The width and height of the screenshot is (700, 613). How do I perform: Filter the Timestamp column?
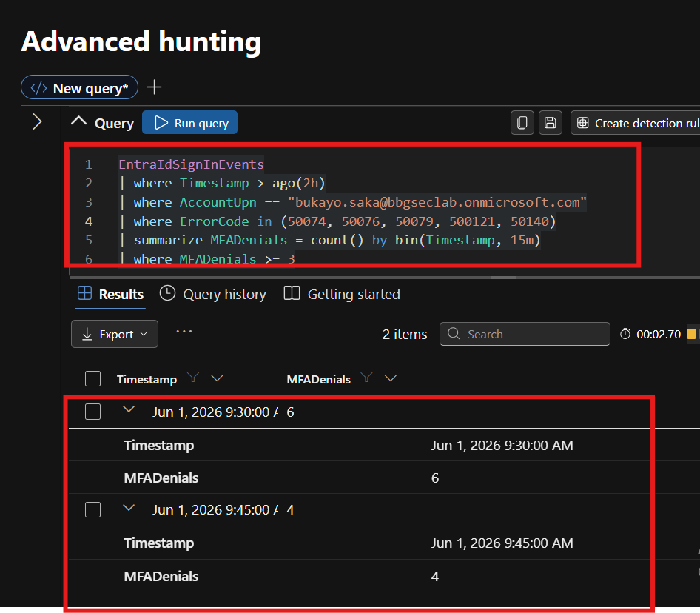click(x=193, y=378)
